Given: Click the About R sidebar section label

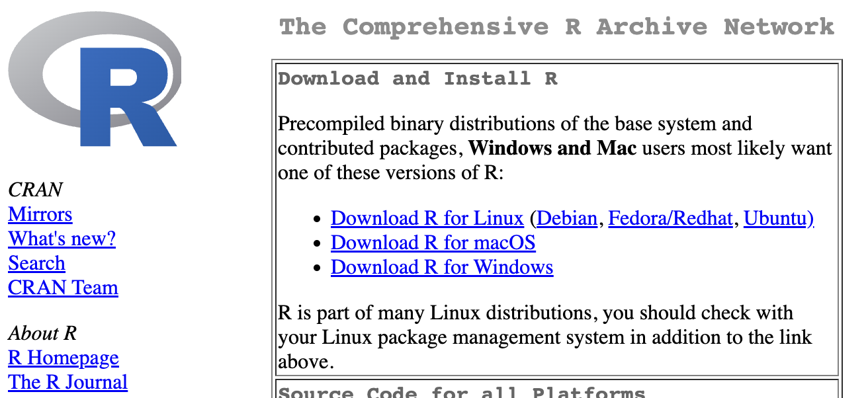Looking at the screenshot, I should point(43,333).
